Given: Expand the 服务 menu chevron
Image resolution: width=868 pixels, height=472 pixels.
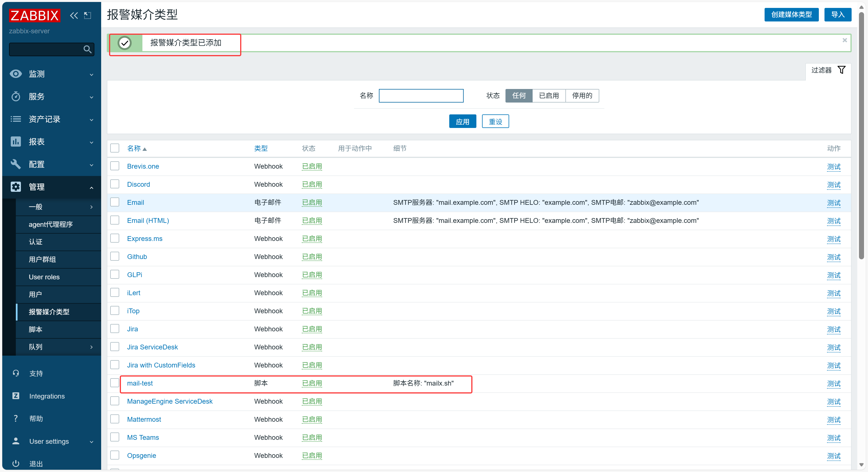Looking at the screenshot, I should pyautogui.click(x=91, y=97).
